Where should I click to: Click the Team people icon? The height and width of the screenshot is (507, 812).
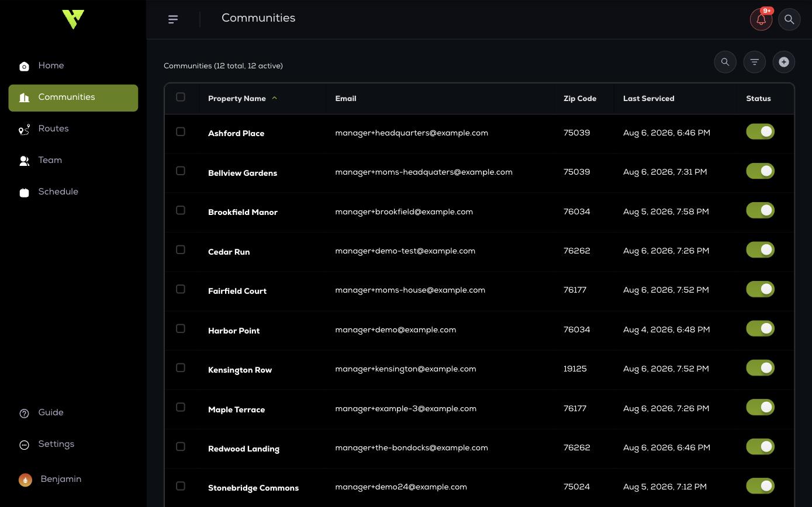24,161
